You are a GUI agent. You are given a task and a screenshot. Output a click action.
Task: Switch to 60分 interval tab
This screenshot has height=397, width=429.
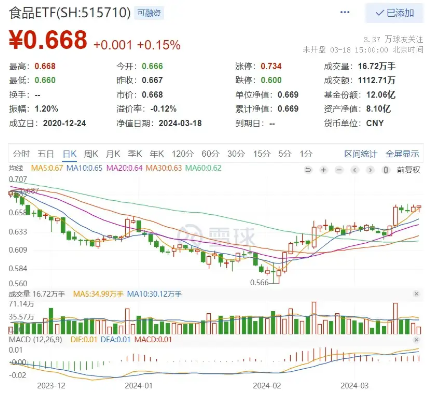pyautogui.click(x=211, y=154)
